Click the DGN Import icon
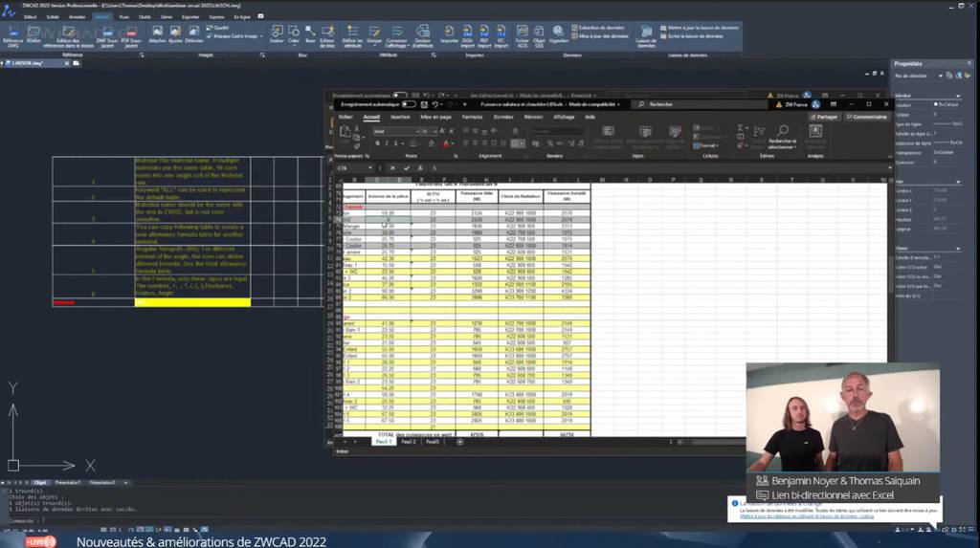980x548 pixels. point(467,36)
